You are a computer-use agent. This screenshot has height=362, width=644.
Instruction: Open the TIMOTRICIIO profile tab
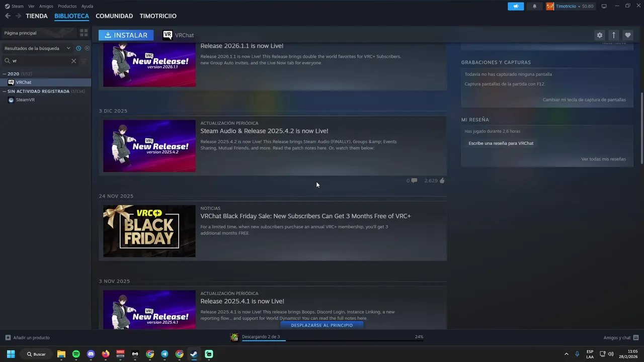click(158, 16)
